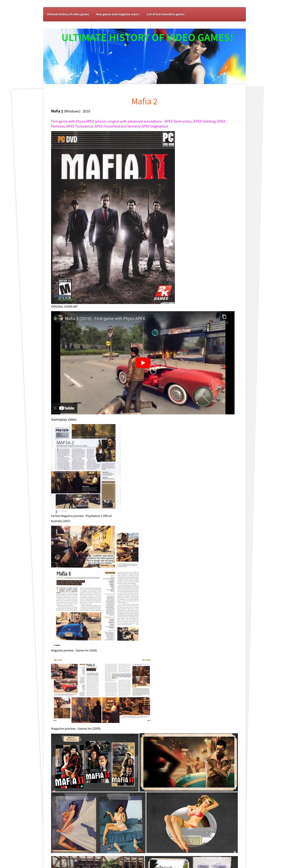
Task: Open the YouTube logo on video
Action: point(67,408)
